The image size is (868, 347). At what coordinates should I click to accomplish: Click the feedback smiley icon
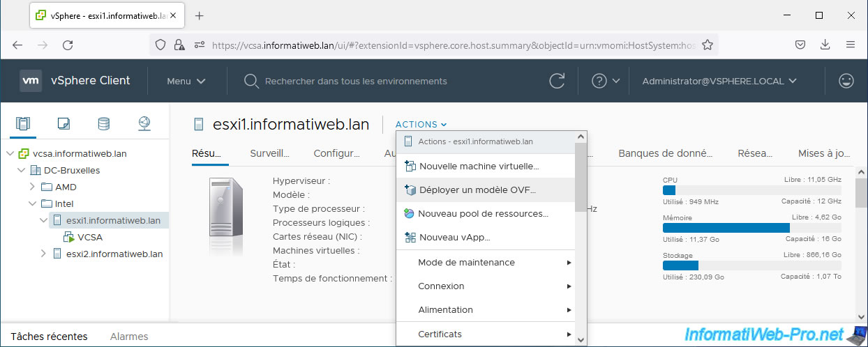(x=846, y=81)
